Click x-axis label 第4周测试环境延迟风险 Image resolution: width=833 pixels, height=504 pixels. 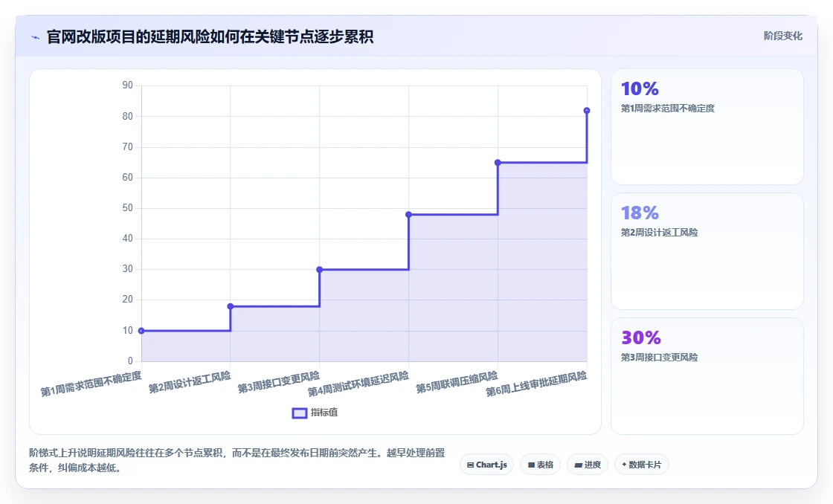click(358, 384)
